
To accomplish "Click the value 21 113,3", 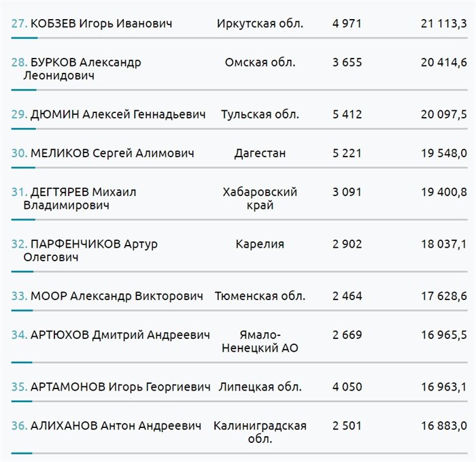I will (444, 24).
